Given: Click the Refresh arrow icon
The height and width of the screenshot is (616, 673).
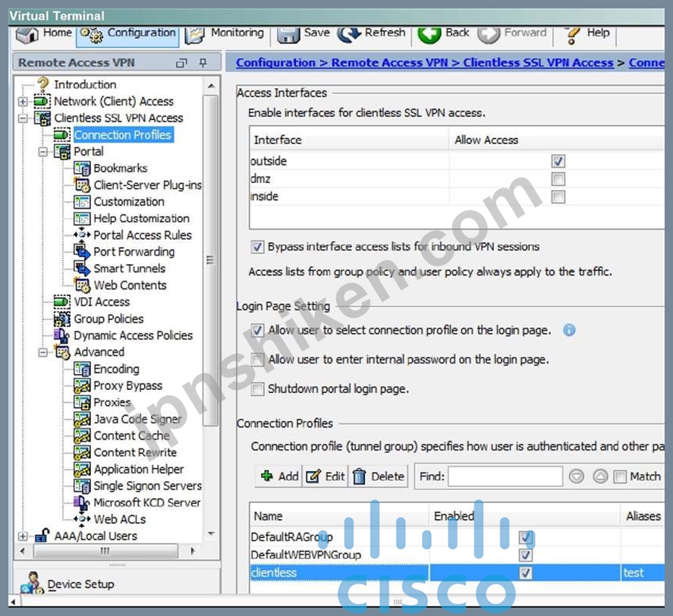Looking at the screenshot, I should point(349,34).
